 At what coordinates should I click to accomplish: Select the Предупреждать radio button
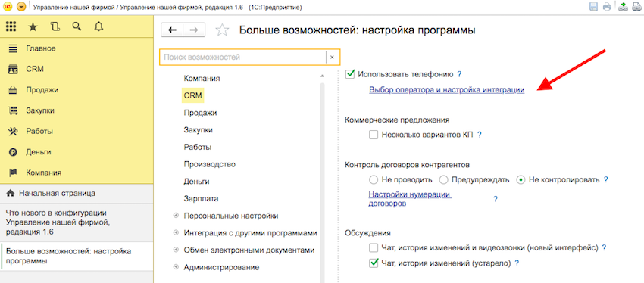pyautogui.click(x=443, y=179)
